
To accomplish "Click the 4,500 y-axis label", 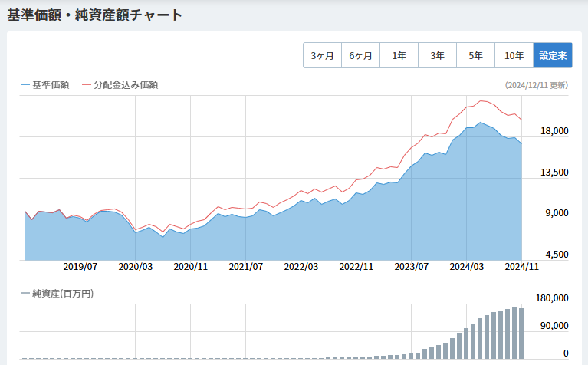I will point(557,255).
